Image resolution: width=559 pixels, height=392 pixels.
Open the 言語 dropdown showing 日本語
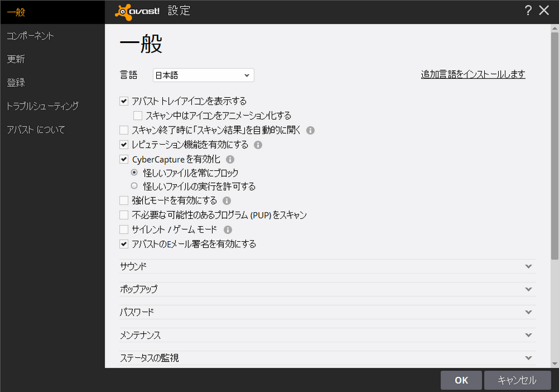tap(203, 75)
